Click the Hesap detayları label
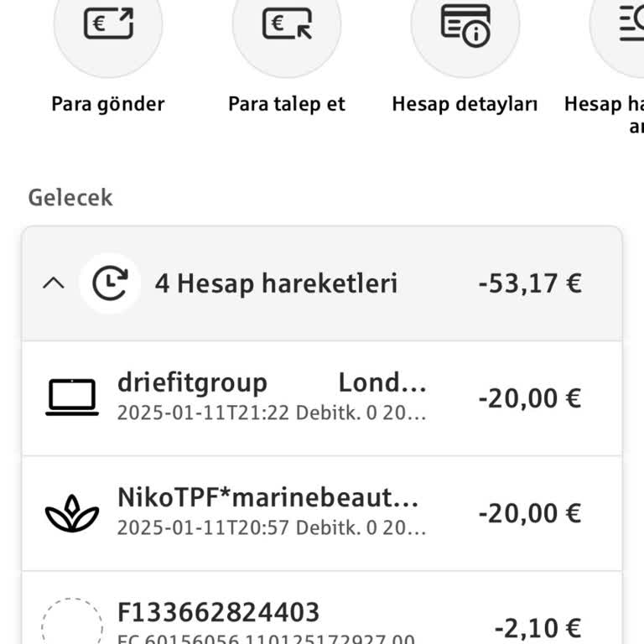The height and width of the screenshot is (644, 644). coord(465,104)
